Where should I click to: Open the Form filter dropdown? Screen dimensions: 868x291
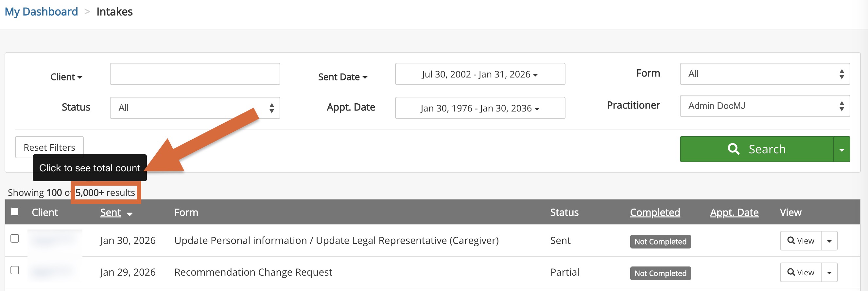765,74
